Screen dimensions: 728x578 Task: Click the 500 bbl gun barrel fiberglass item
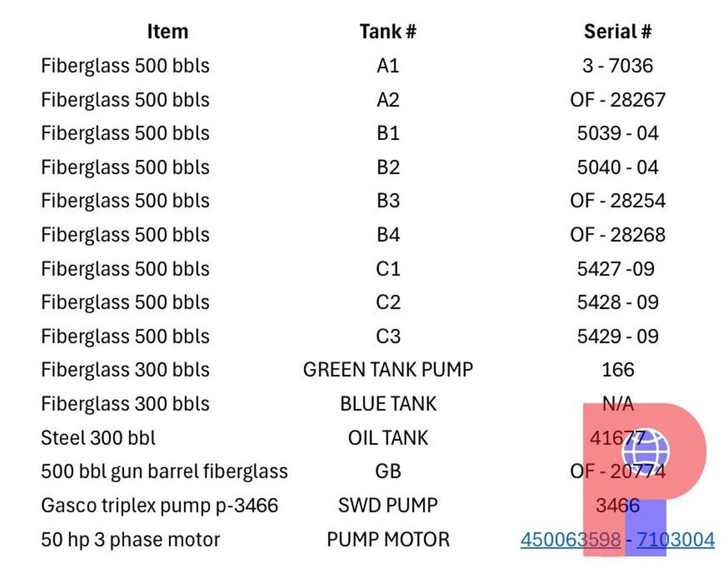[164, 471]
